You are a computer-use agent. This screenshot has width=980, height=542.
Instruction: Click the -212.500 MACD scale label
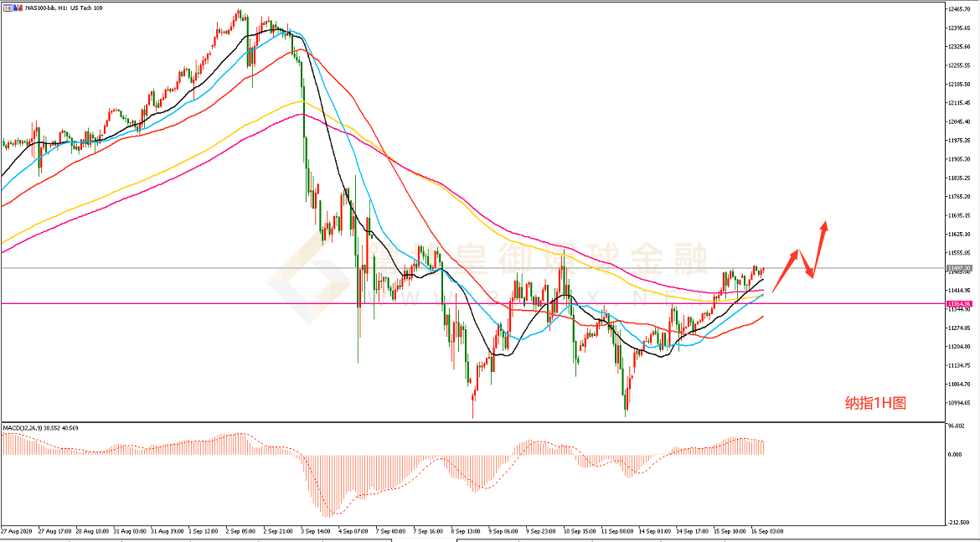pos(957,521)
